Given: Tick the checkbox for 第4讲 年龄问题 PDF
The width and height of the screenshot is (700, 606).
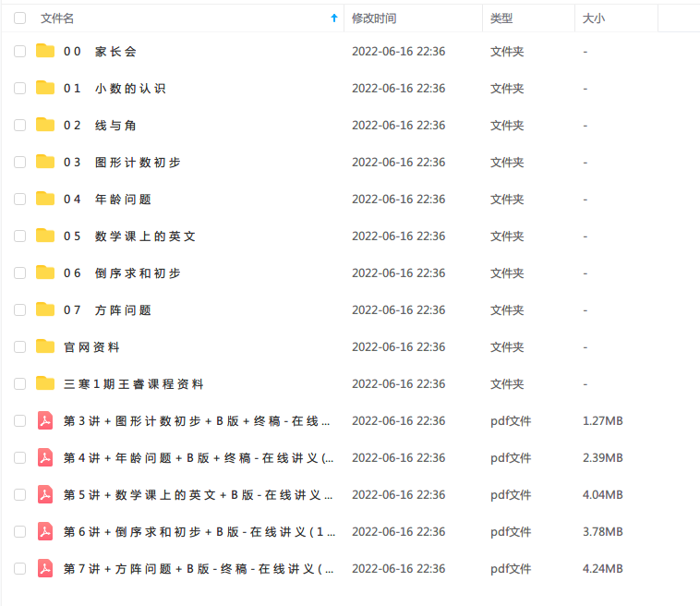Looking at the screenshot, I should 19,458.
